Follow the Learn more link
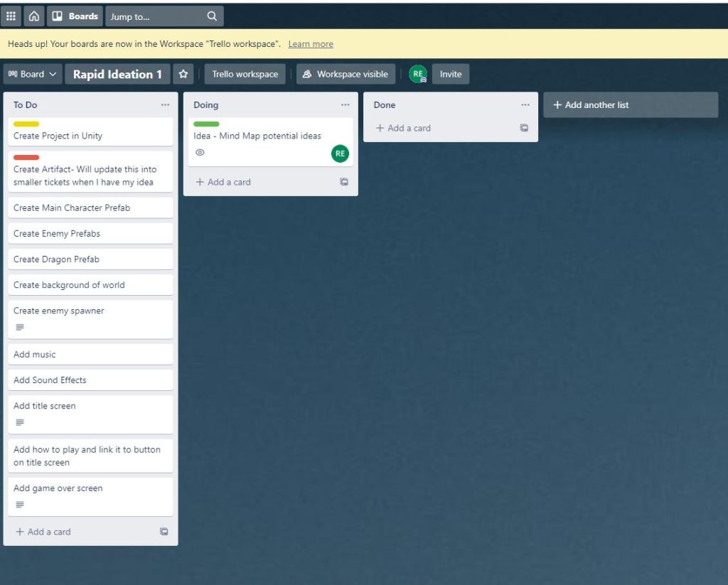This screenshot has width=728, height=585. (311, 44)
